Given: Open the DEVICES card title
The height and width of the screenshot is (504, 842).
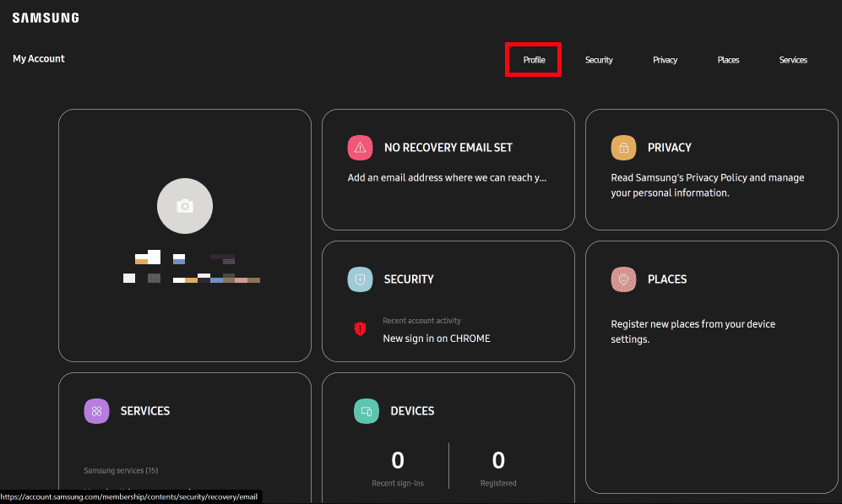Looking at the screenshot, I should coord(412,411).
